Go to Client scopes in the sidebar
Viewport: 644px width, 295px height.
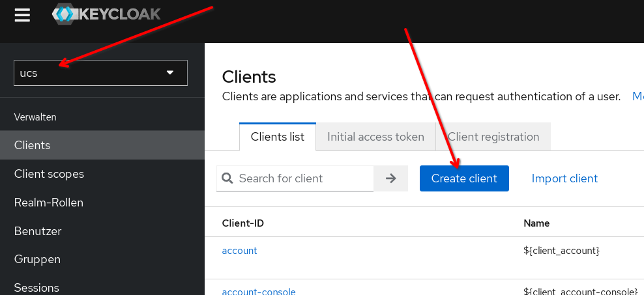pyautogui.click(x=49, y=174)
